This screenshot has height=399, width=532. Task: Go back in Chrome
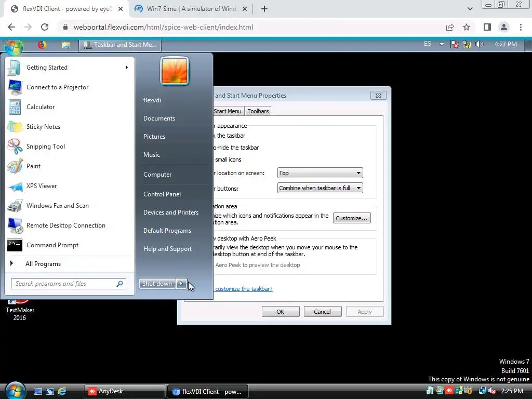coord(11,27)
